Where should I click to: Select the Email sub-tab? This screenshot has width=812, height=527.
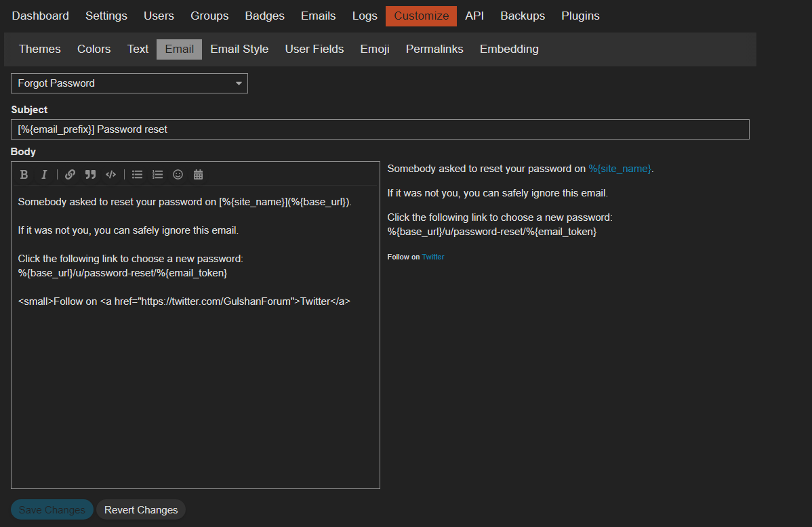click(179, 49)
